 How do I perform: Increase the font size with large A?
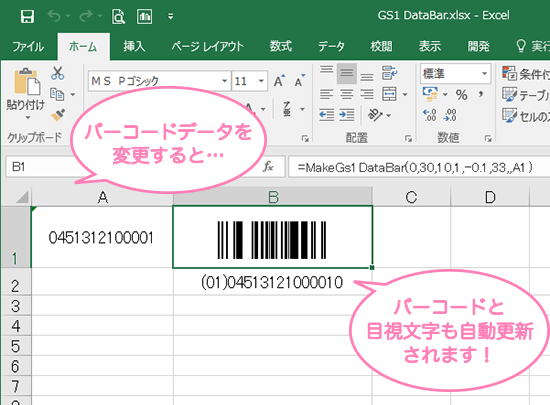point(280,81)
